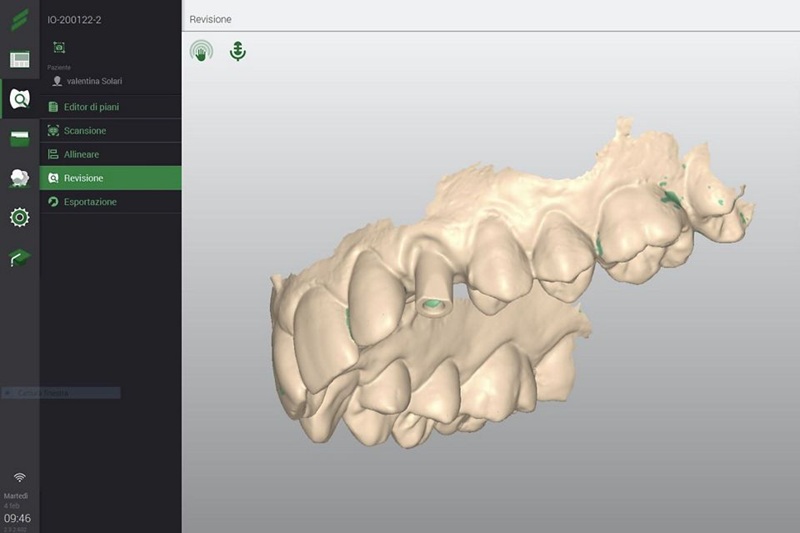Open the green folder icon in sidebar
Image resolution: width=800 pixels, height=533 pixels.
pyautogui.click(x=19, y=139)
